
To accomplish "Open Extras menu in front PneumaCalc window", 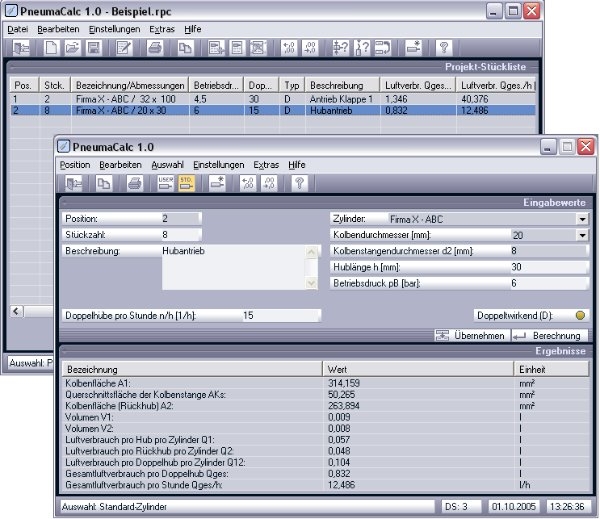I will pos(265,164).
